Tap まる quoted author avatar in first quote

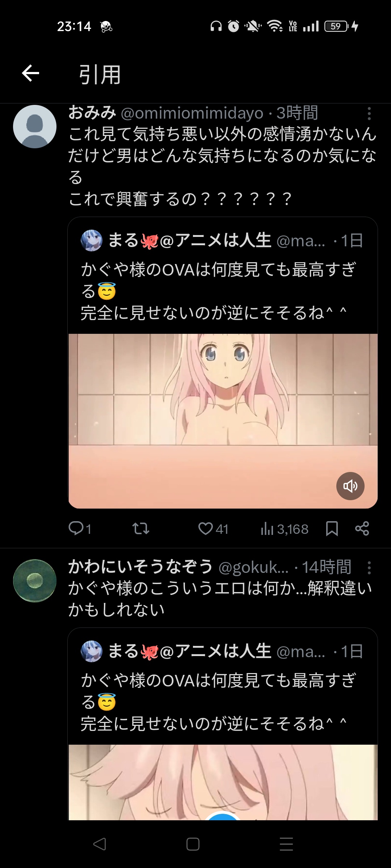coord(92,241)
